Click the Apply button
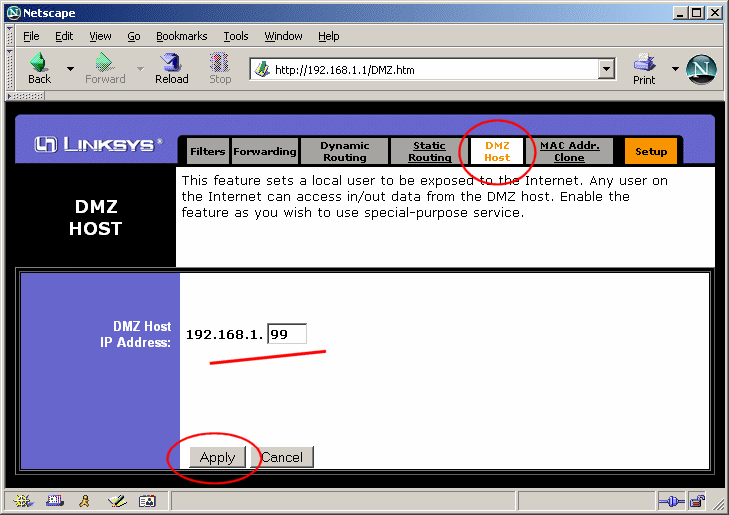729x515 pixels. (x=217, y=457)
